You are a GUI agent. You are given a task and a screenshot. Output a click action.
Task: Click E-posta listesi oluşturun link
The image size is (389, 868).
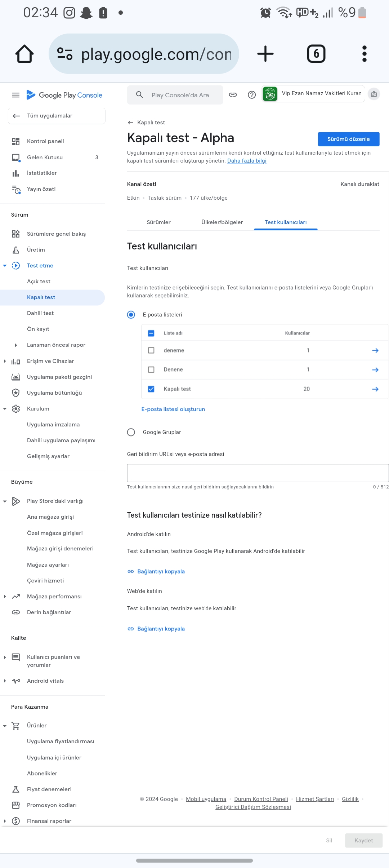[x=173, y=409]
